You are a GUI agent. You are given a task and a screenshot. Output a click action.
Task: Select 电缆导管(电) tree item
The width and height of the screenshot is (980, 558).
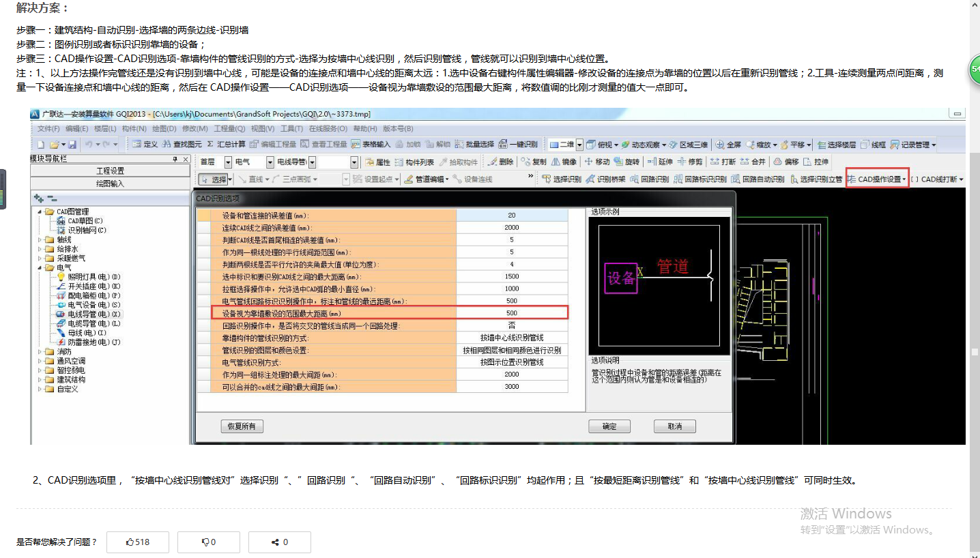click(x=89, y=323)
